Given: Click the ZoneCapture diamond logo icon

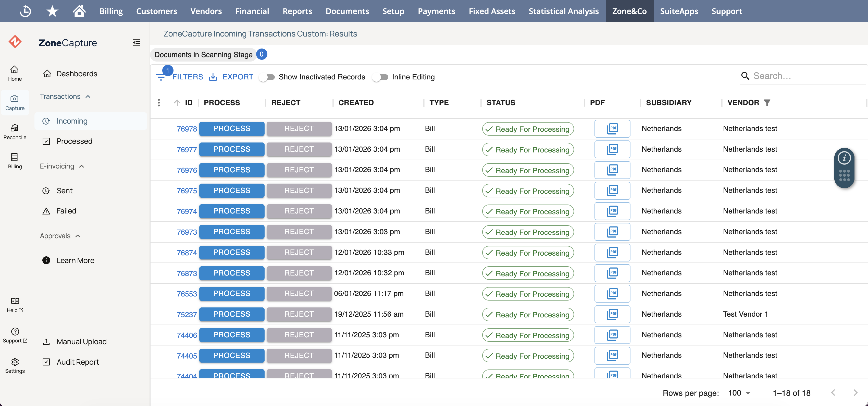Looking at the screenshot, I should [15, 41].
